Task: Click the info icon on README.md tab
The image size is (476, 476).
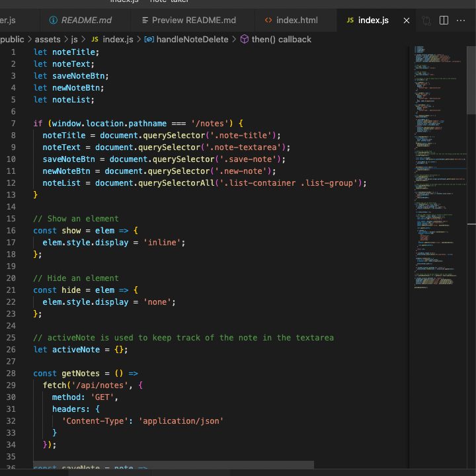Action: click(53, 20)
